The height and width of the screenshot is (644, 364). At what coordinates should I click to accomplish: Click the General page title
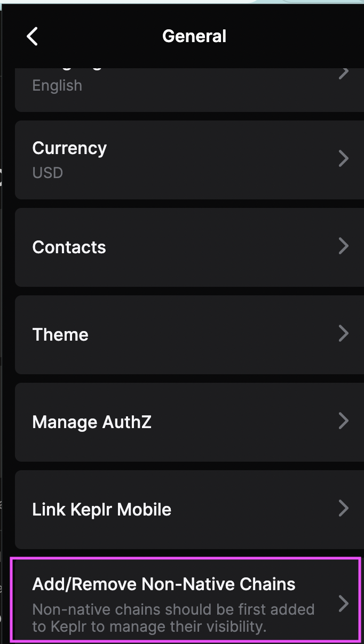click(x=194, y=36)
